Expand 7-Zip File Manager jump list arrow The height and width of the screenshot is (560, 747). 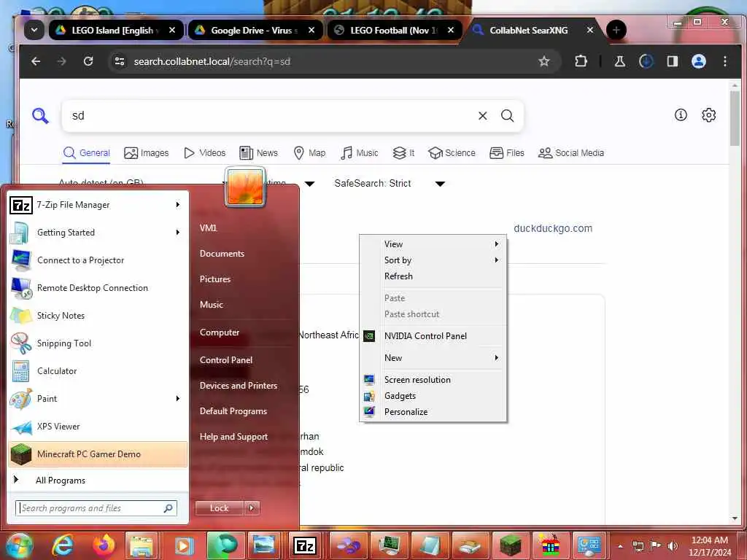point(178,205)
